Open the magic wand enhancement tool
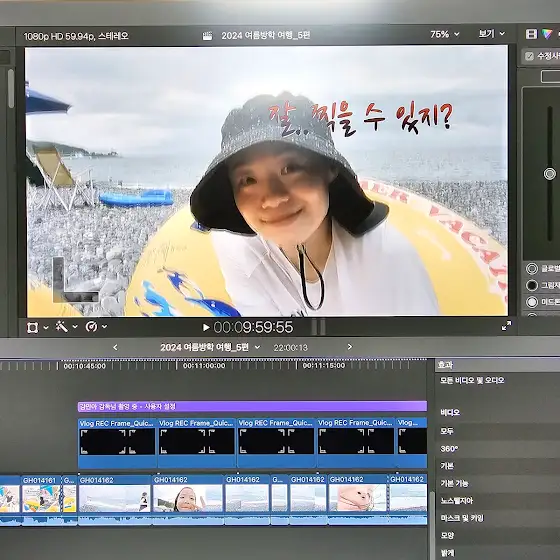Viewport: 560px width, 560px height. click(61, 326)
